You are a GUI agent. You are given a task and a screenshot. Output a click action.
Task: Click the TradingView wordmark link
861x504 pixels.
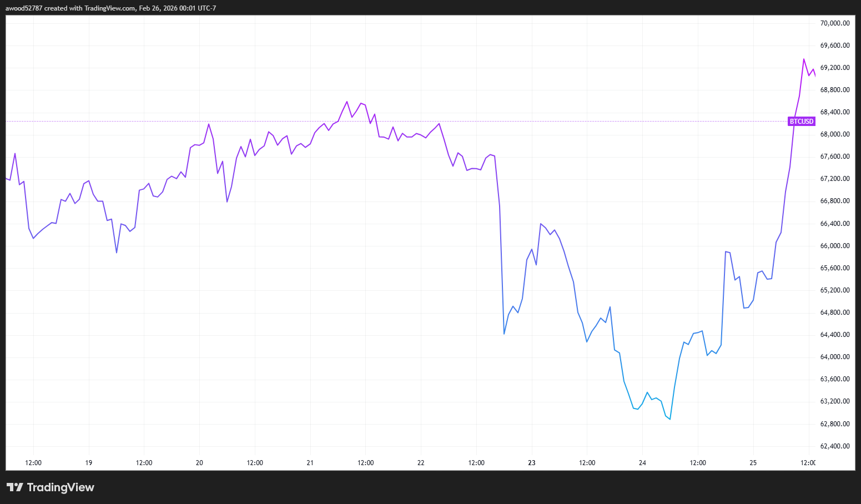61,487
